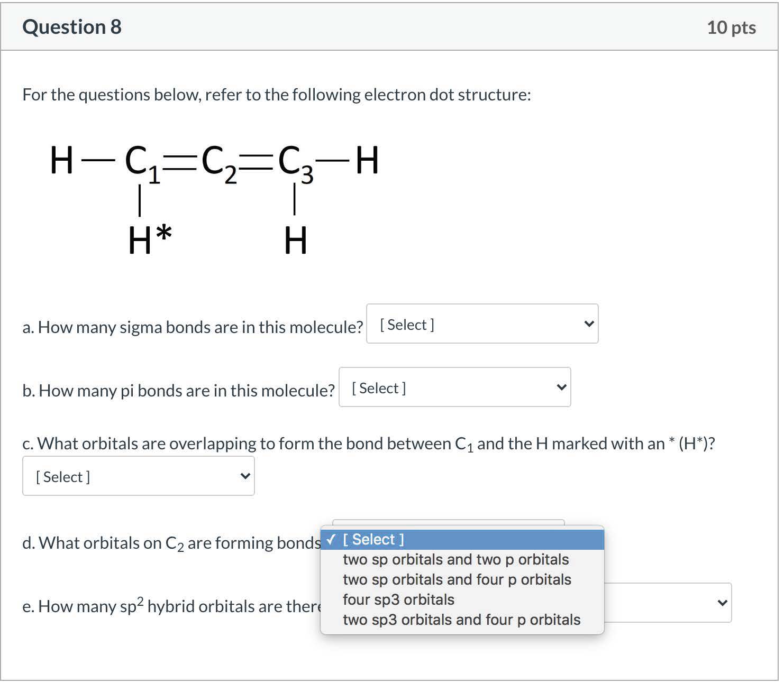Click the question a sigma bonds text

[x=193, y=327]
